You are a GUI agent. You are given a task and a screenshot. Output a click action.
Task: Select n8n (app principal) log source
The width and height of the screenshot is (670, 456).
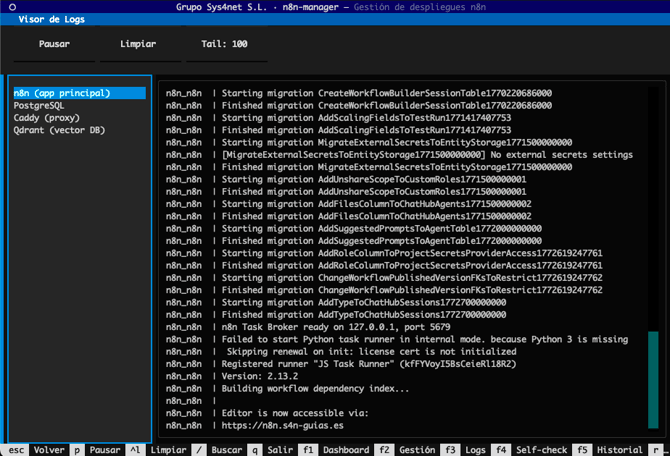pos(62,93)
